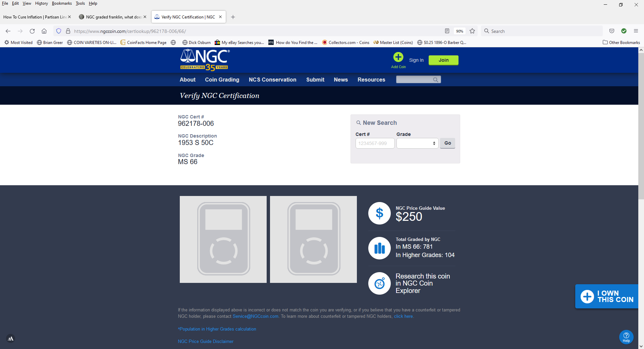Close the How To Cure Inflation tab

69,17
